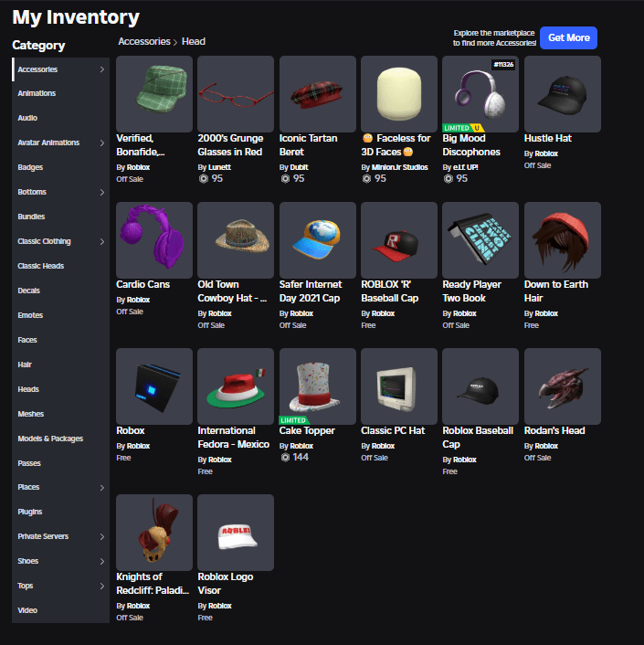Open the Old Town Cowboy Hat thumbnail
Screen dimensions: 644x645
[236, 240]
